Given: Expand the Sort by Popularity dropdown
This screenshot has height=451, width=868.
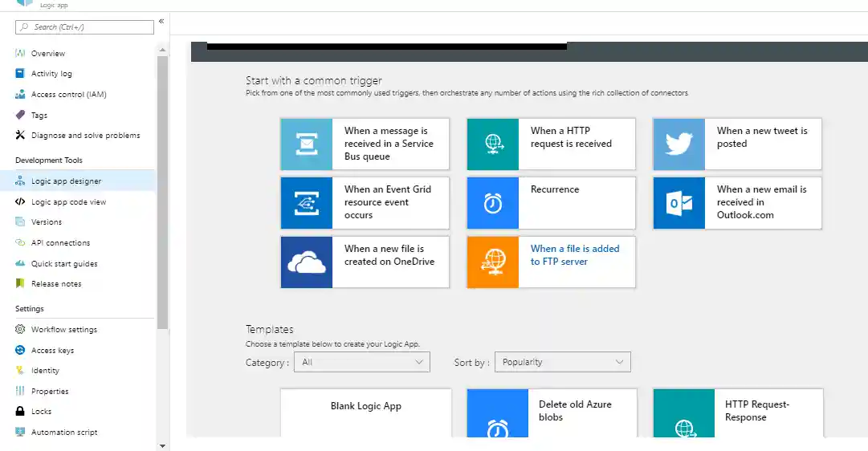Looking at the screenshot, I should pos(562,362).
